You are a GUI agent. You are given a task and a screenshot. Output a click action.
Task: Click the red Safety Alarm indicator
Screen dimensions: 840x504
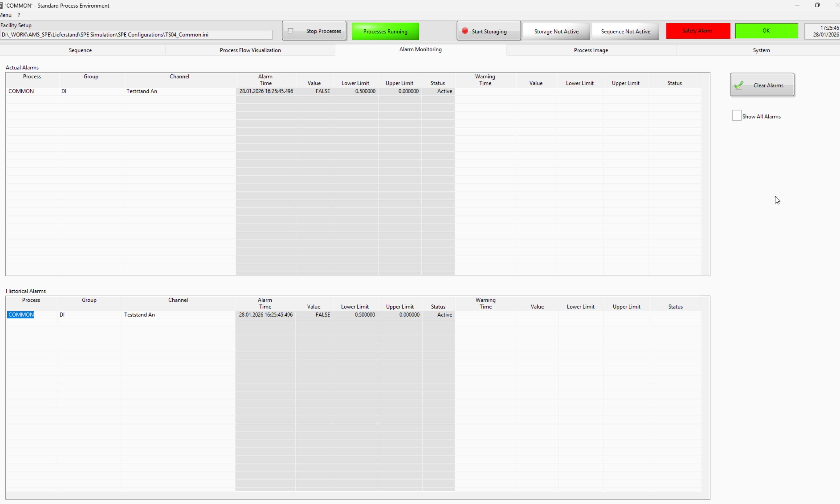click(x=698, y=31)
